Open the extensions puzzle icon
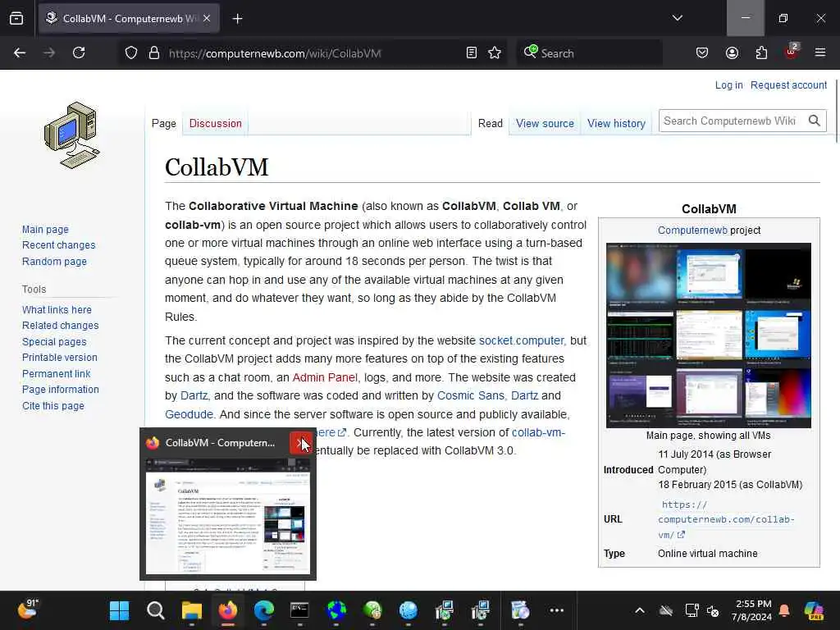Screen dimensions: 840x630 coord(761,52)
